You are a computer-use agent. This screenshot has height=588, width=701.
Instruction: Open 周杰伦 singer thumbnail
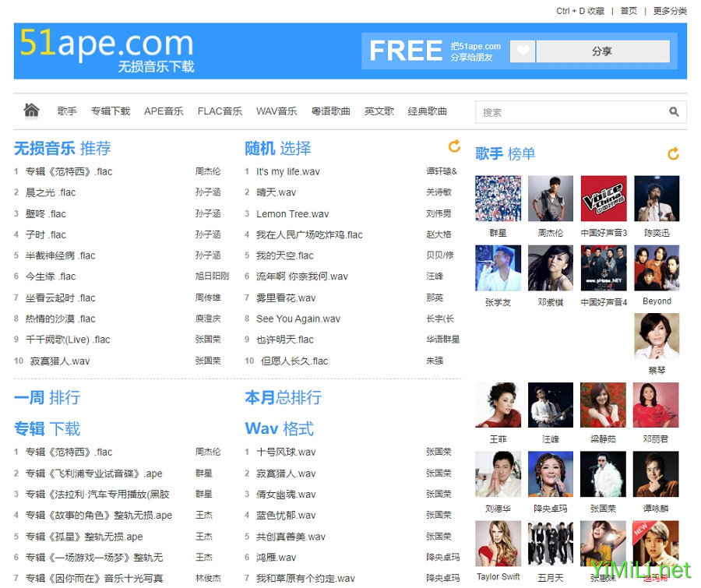[551, 199]
